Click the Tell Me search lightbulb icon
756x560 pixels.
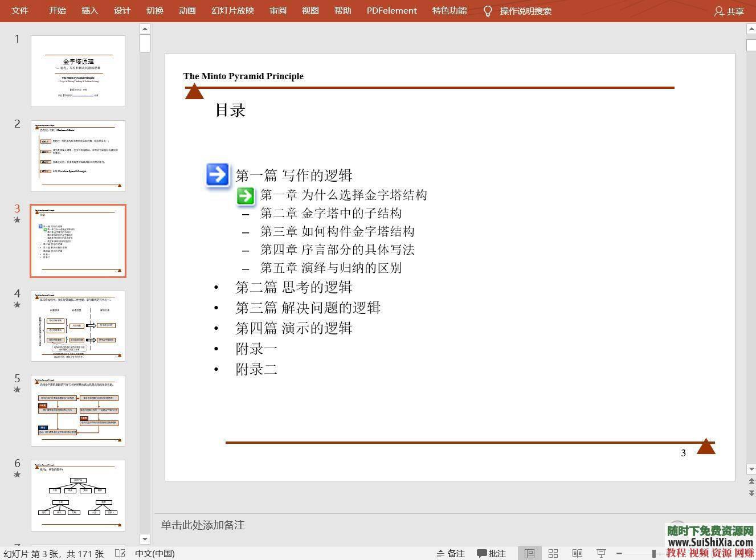488,10
